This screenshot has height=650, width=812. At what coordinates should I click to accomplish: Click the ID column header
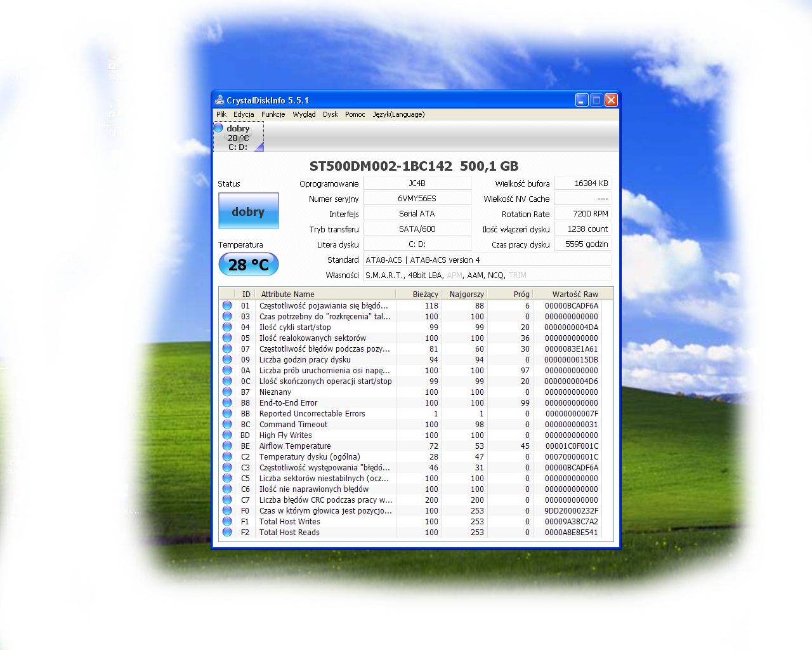pos(246,294)
